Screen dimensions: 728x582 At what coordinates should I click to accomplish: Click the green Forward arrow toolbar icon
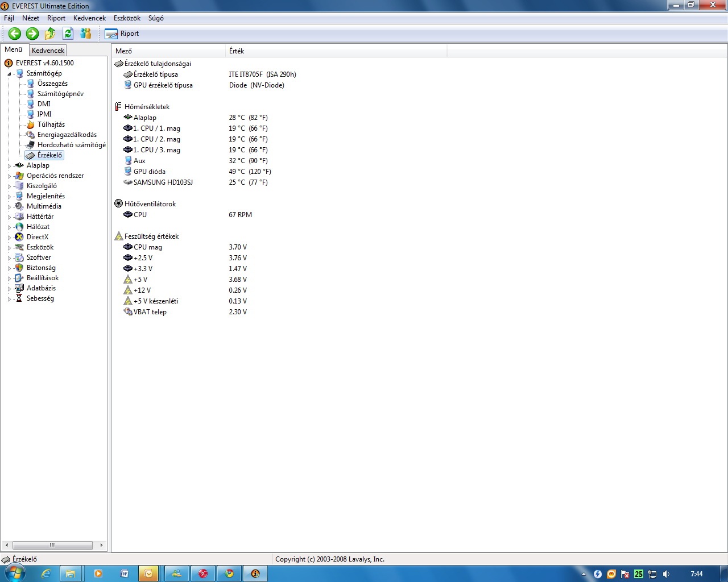(32, 34)
